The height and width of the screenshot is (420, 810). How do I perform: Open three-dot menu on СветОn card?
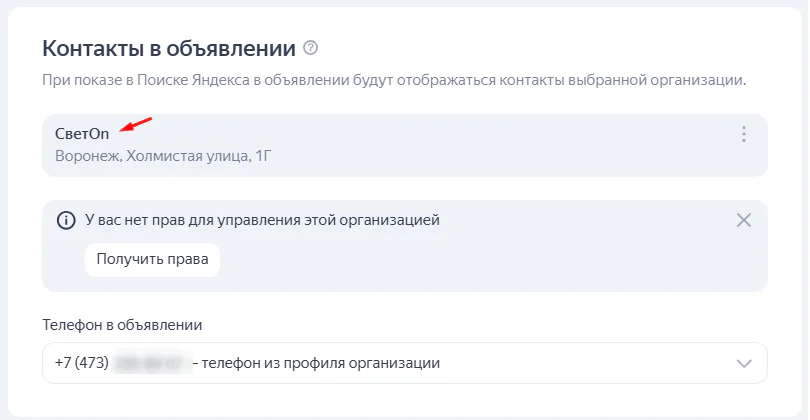point(743,134)
